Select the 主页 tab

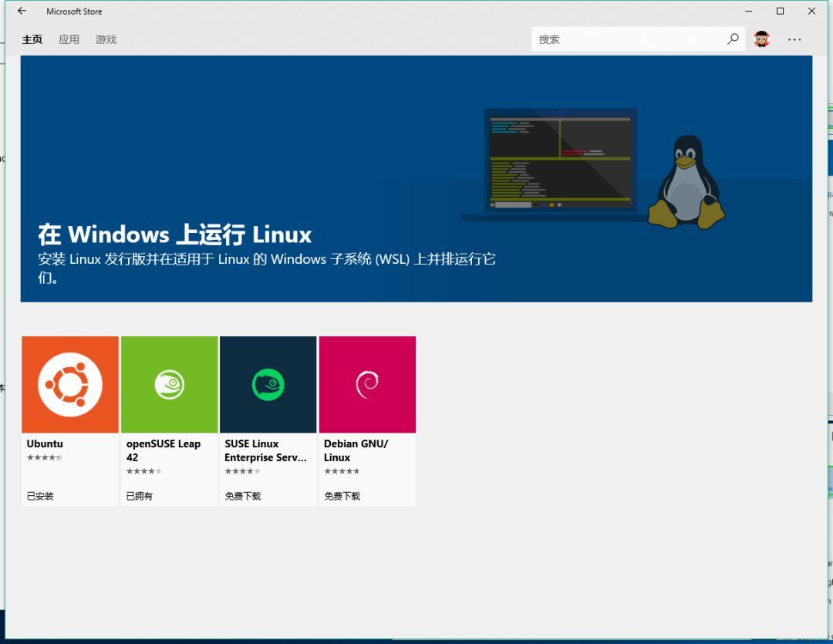click(32, 39)
